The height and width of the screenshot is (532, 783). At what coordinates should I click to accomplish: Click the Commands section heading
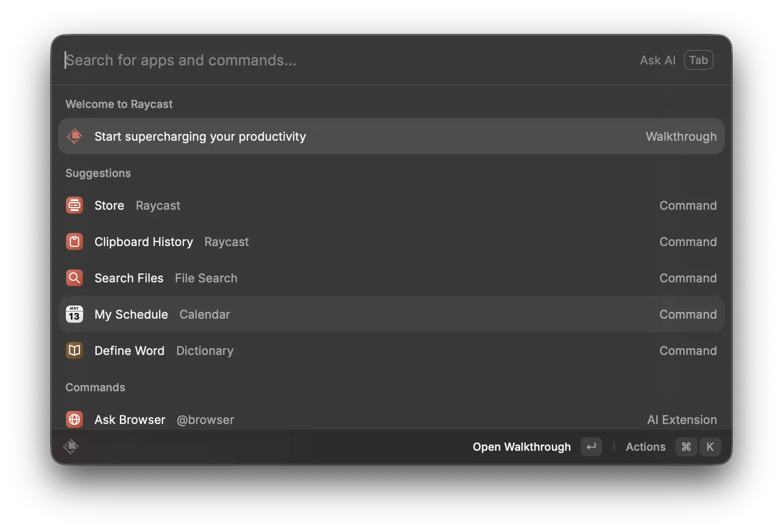coord(95,387)
